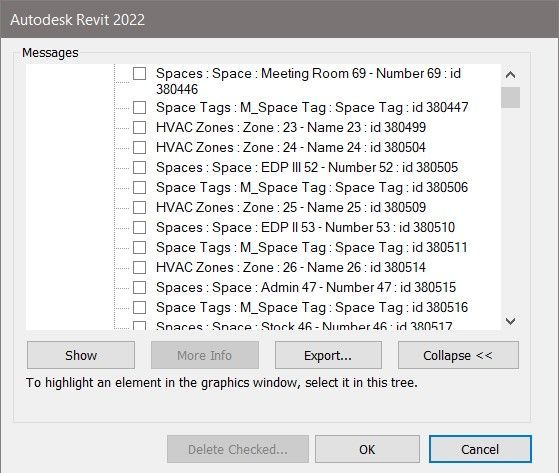The image size is (559, 473).
Task: Click the Show button
Action: coord(81,355)
